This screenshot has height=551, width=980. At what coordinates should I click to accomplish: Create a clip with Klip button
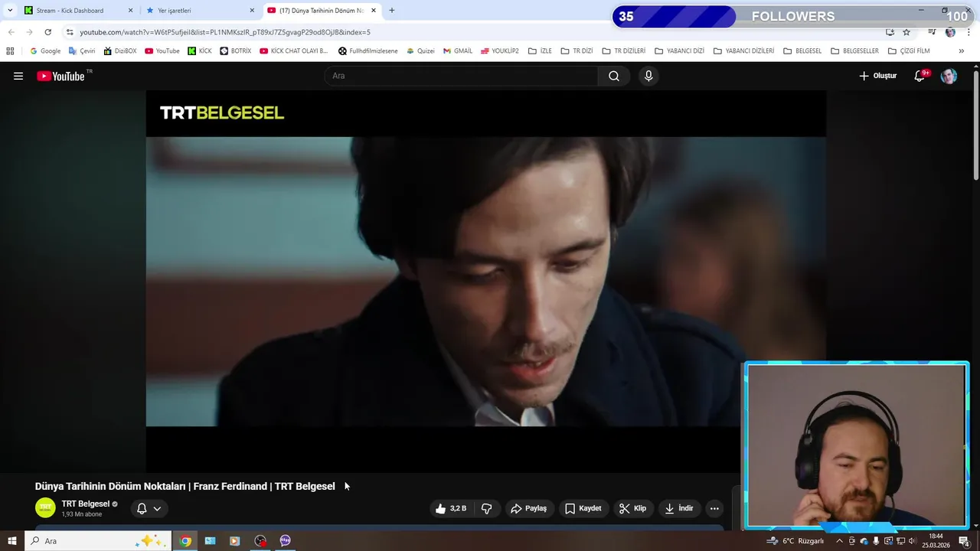pos(632,508)
